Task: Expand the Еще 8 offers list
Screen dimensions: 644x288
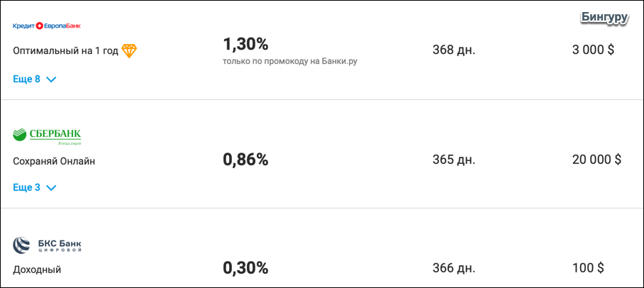Action: [35, 79]
